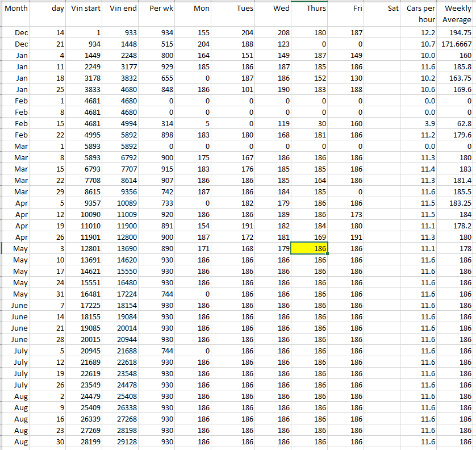Click the Vin end header cell
The width and height of the screenshot is (476, 450).
pyautogui.click(x=122, y=14)
